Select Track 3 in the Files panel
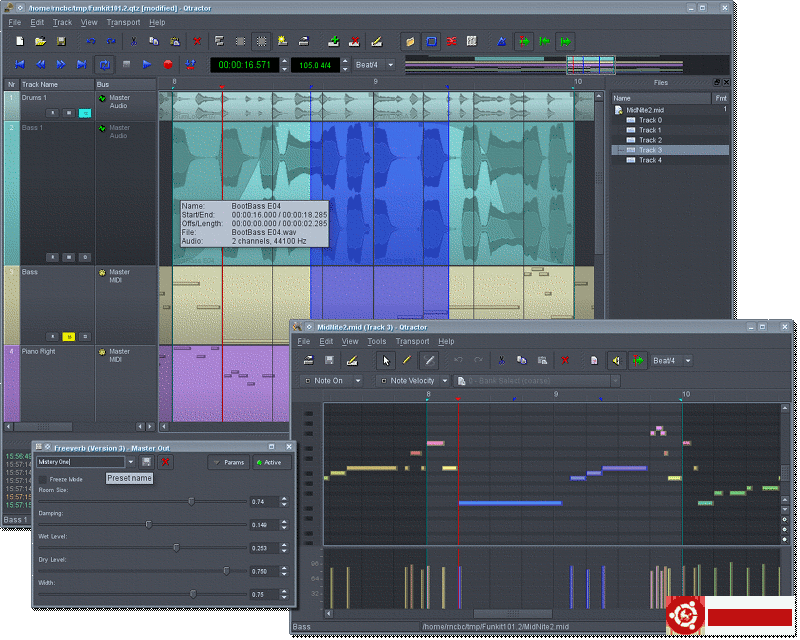This screenshot has width=800, height=640. pyautogui.click(x=650, y=150)
